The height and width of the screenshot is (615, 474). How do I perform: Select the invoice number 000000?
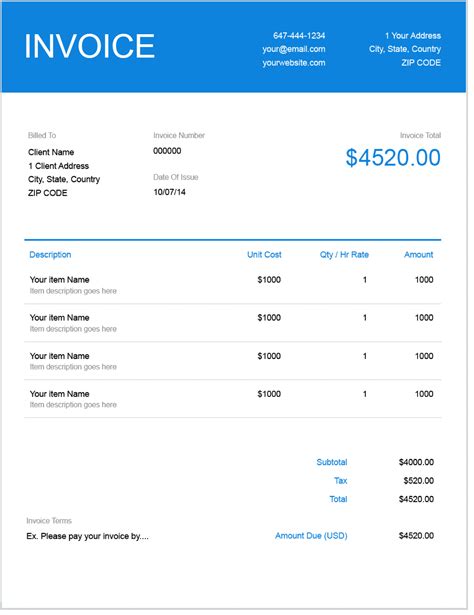click(x=167, y=151)
